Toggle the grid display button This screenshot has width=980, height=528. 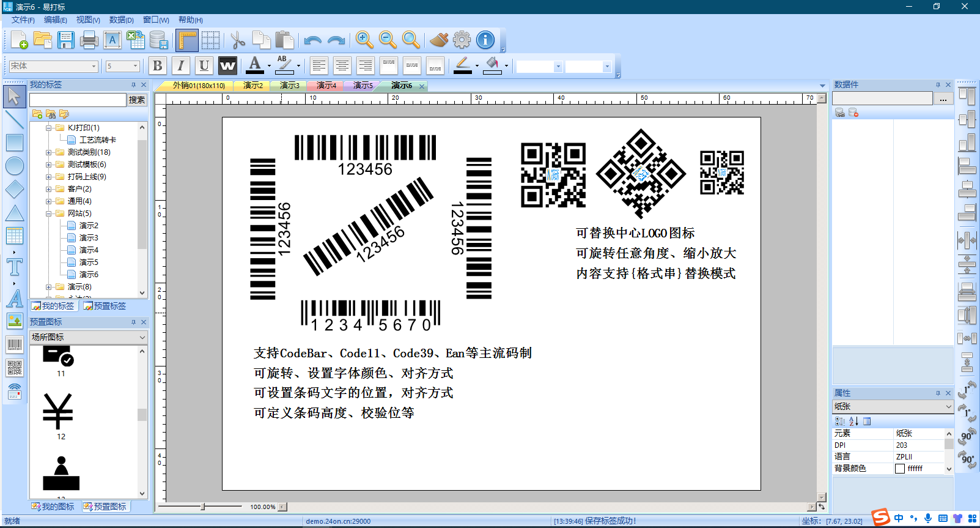pos(210,40)
